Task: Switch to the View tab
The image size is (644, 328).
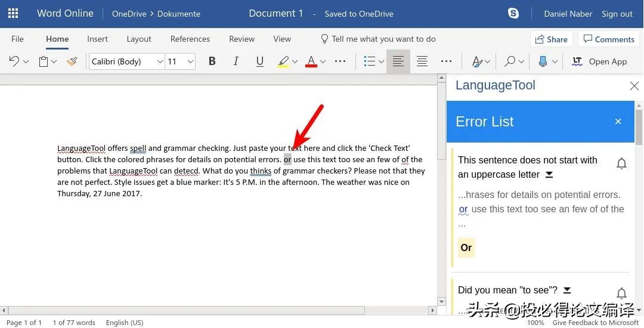Action: [x=282, y=39]
